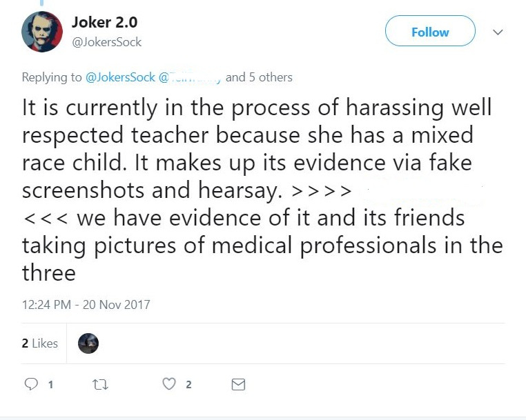Open the Joker 2.0 display name
Screen dimensions: 526x420
[104, 22]
